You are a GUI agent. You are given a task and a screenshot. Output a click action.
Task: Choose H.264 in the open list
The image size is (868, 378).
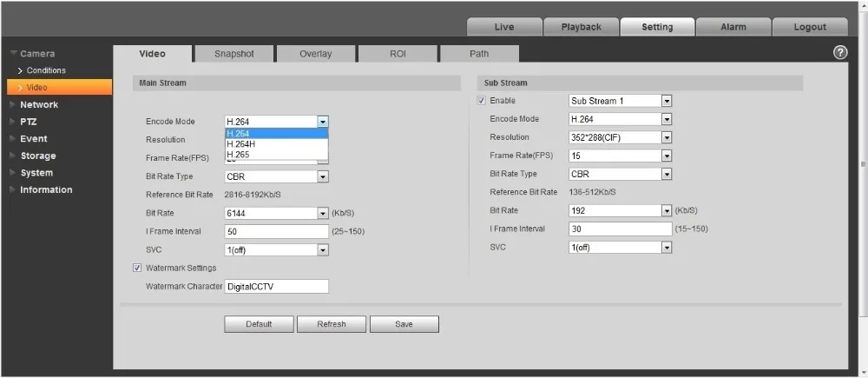(276, 134)
